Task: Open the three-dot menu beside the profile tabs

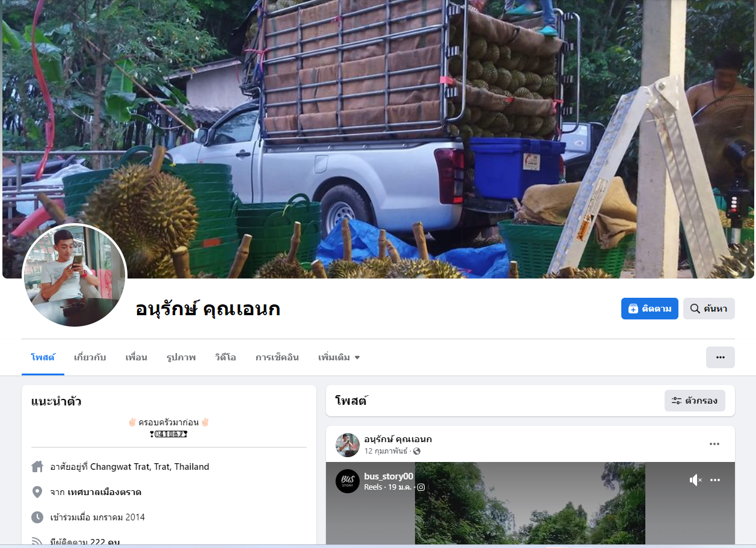Action: pyautogui.click(x=720, y=357)
